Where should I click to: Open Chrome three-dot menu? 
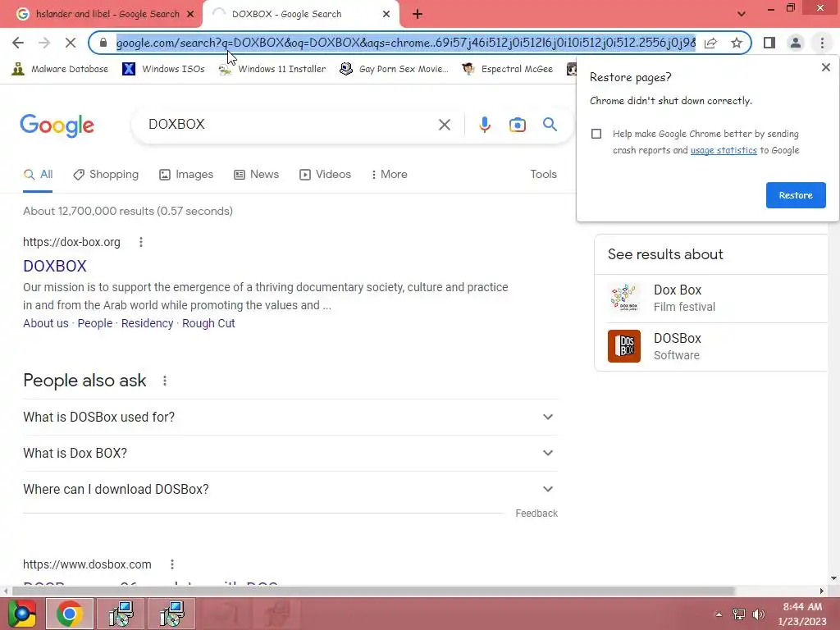(822, 43)
